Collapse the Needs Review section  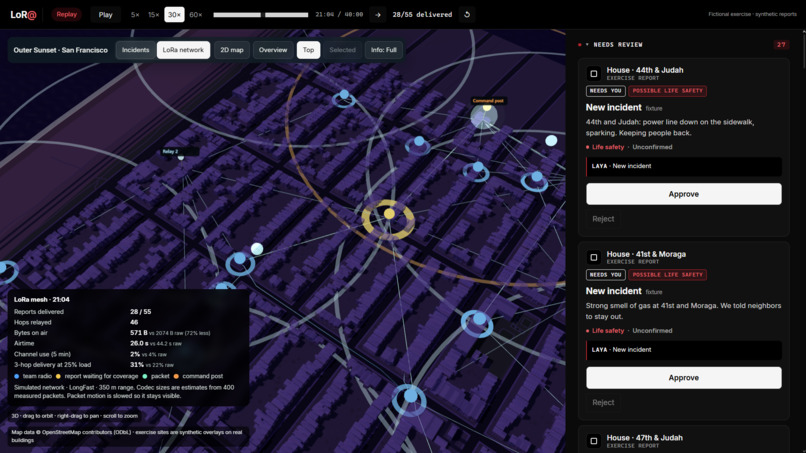coord(587,45)
